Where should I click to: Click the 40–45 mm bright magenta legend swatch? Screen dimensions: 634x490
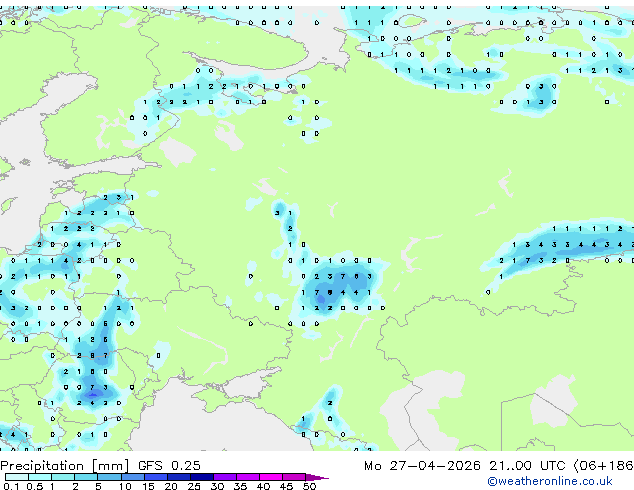(271, 477)
